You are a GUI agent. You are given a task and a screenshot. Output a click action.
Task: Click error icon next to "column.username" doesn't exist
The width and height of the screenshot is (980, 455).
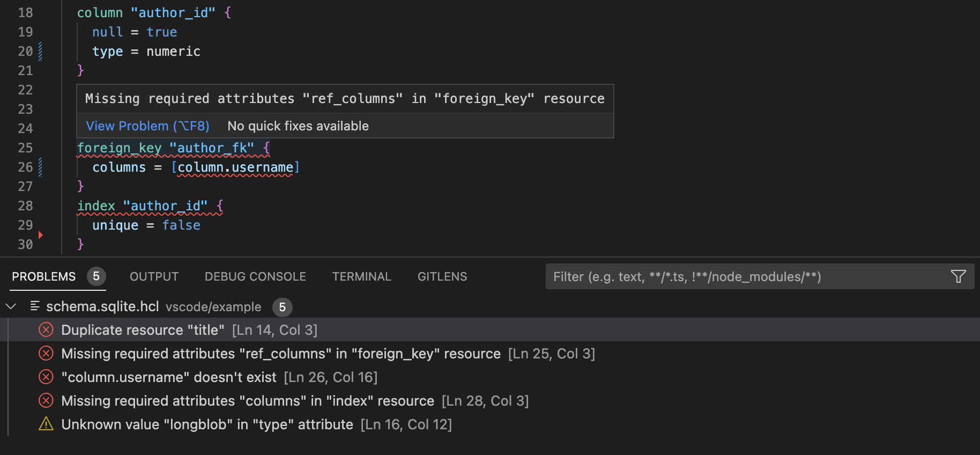tap(46, 377)
